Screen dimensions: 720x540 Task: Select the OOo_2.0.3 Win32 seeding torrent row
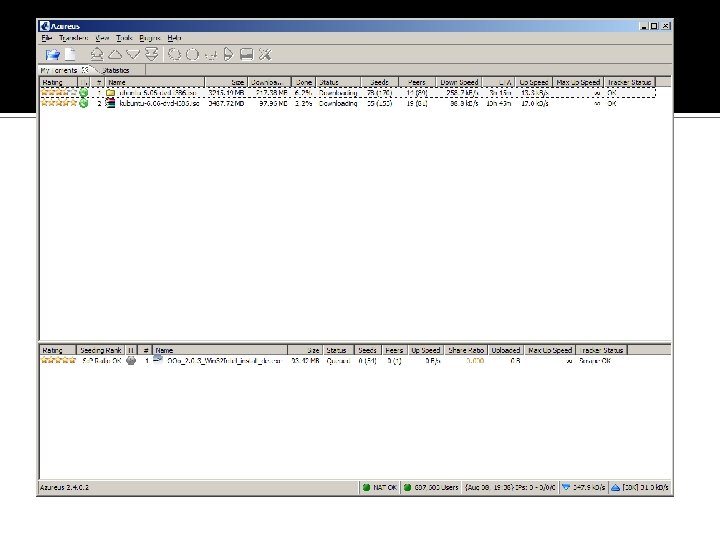tap(334, 361)
